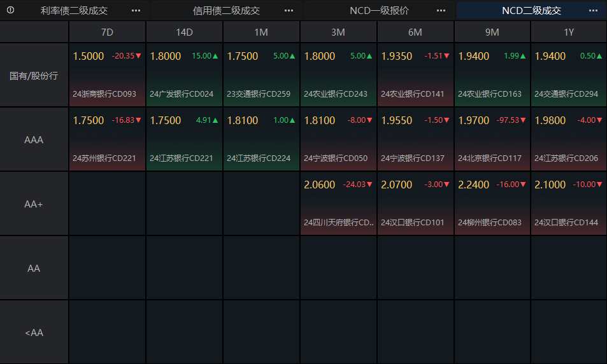
Task: Switch to the 利率债二级成交 tab
Action: [x=74, y=10]
